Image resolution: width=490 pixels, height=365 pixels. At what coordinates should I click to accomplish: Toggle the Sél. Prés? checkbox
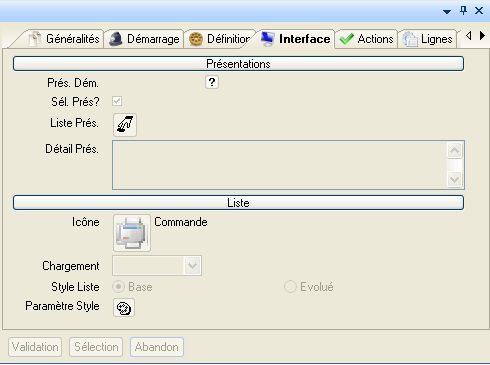pos(117,101)
